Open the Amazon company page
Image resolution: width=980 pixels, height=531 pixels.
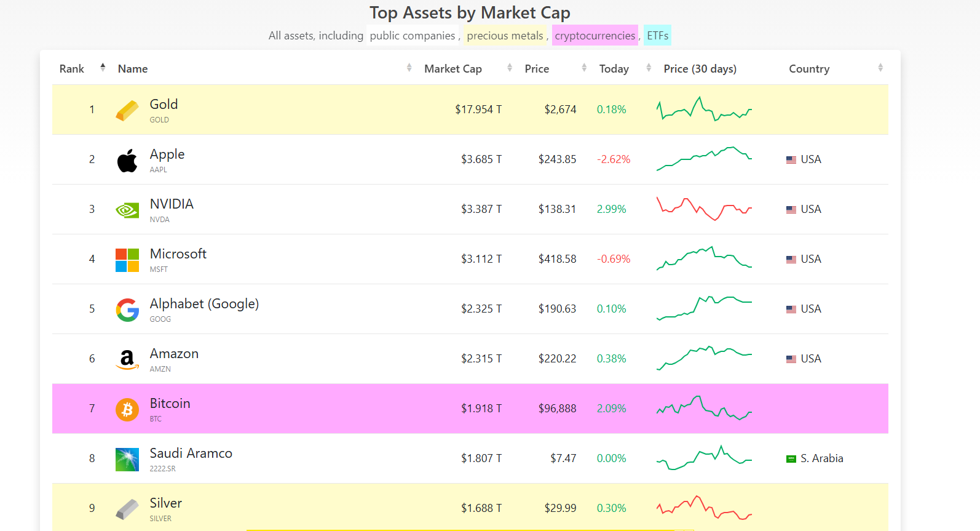174,354
